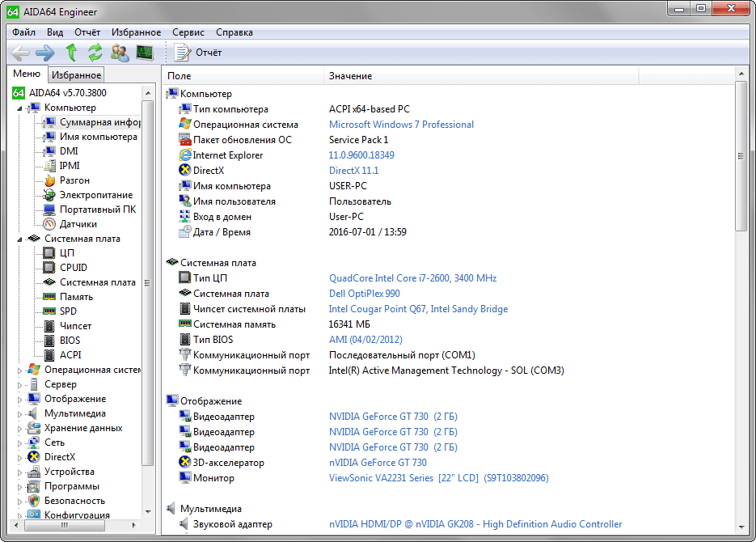Open the Dell OptiPlex 990 link

pyautogui.click(x=364, y=294)
